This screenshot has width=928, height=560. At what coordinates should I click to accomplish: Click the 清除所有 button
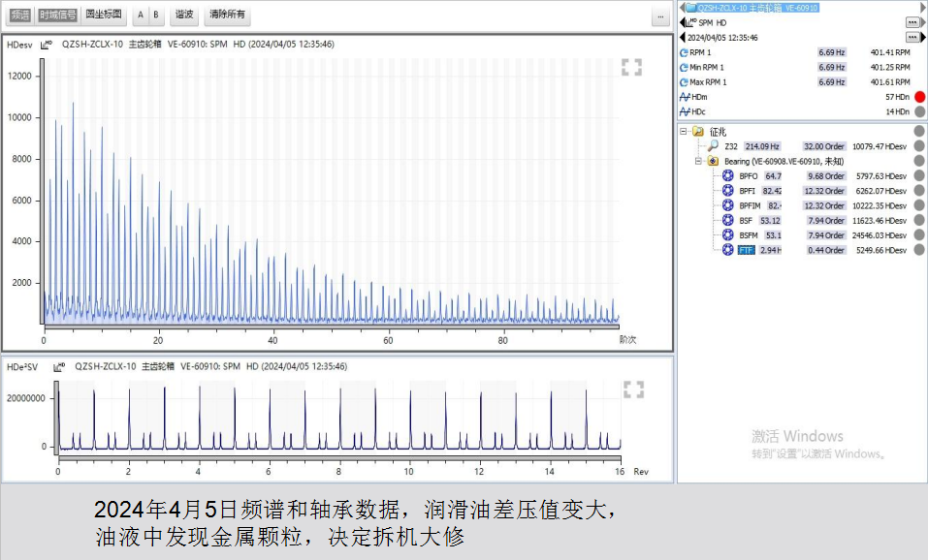[227, 15]
